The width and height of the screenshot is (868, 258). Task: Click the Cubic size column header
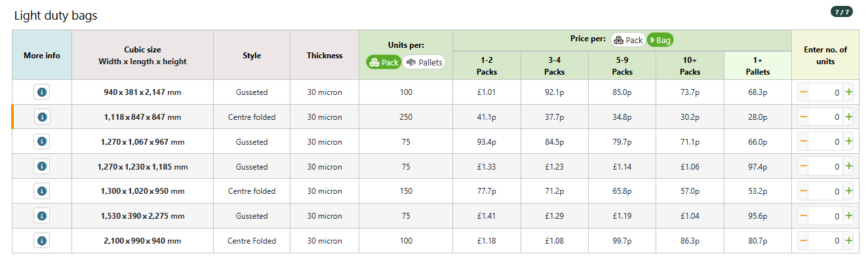[x=142, y=55]
